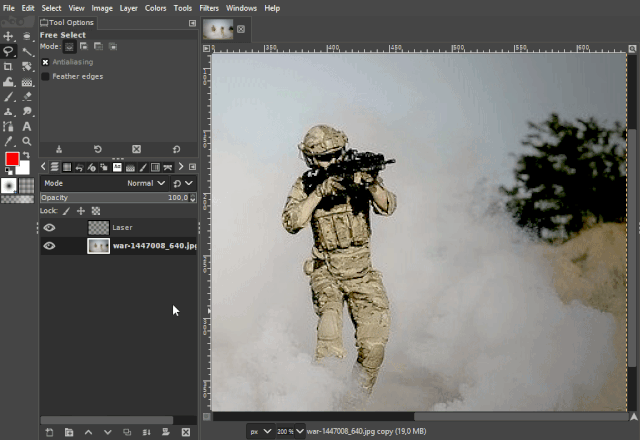Show the next dock tabs with right arrow
The width and height of the screenshot is (640, 440).
(x=181, y=167)
